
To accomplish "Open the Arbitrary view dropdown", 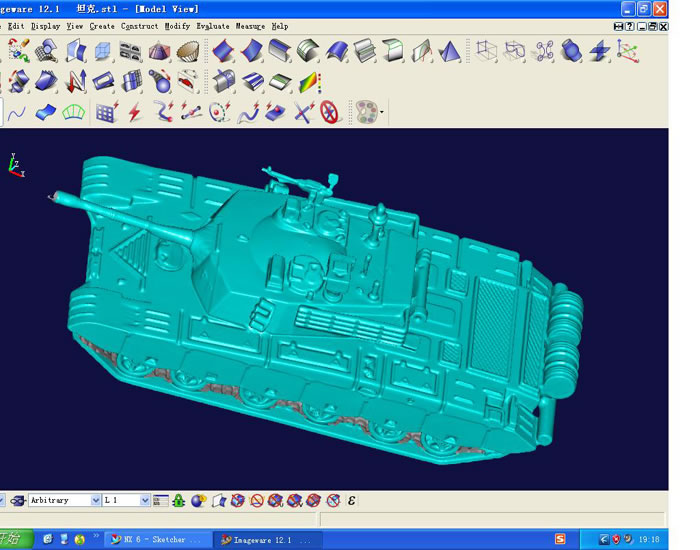I will click(x=95, y=500).
